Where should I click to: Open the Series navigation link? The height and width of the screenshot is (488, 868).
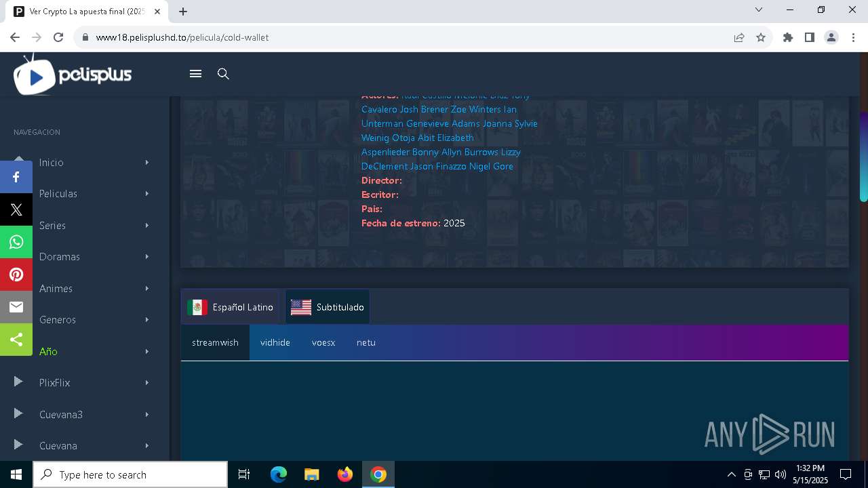(52, 226)
